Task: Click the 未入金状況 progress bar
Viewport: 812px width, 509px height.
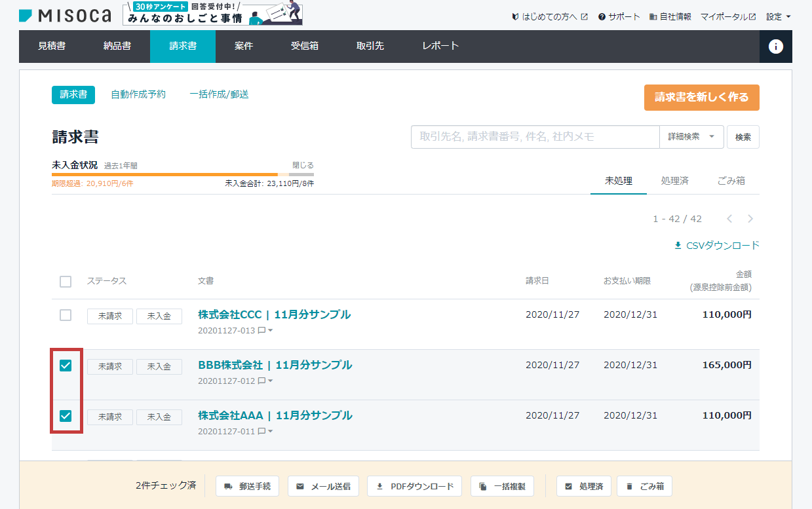Action: click(183, 174)
